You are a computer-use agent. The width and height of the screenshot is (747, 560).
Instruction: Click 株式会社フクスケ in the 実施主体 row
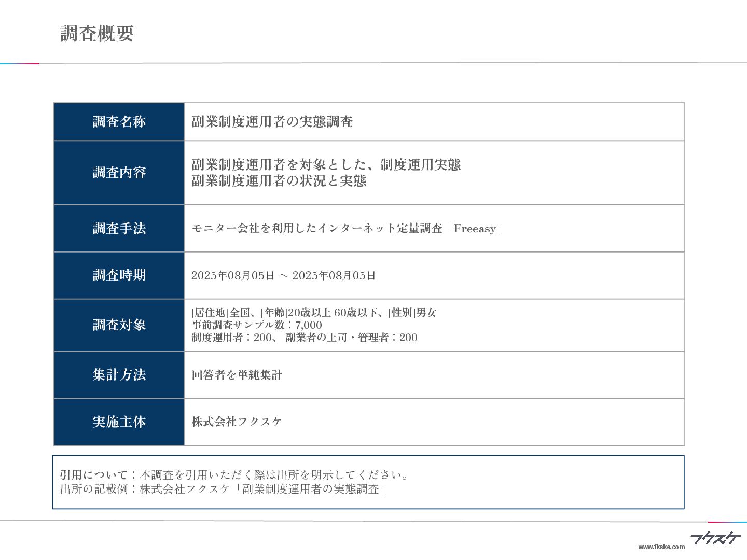point(237,422)
